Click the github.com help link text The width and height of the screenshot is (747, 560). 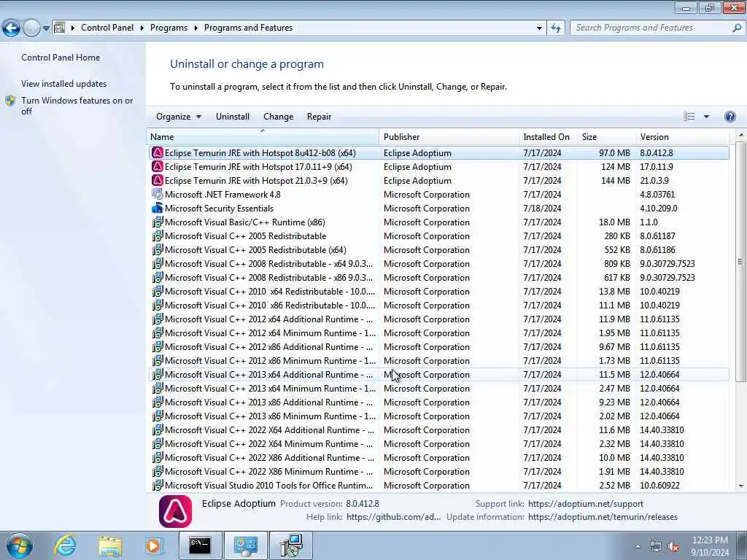click(393, 517)
